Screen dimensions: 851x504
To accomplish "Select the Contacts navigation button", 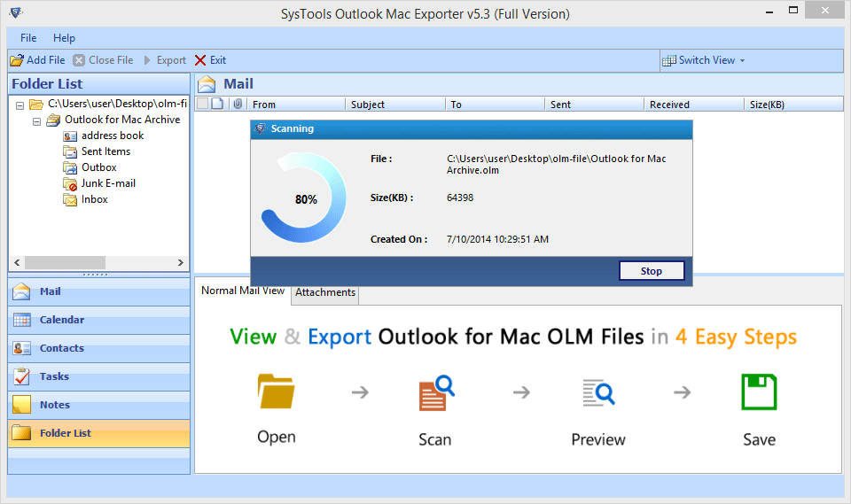I will 98,348.
